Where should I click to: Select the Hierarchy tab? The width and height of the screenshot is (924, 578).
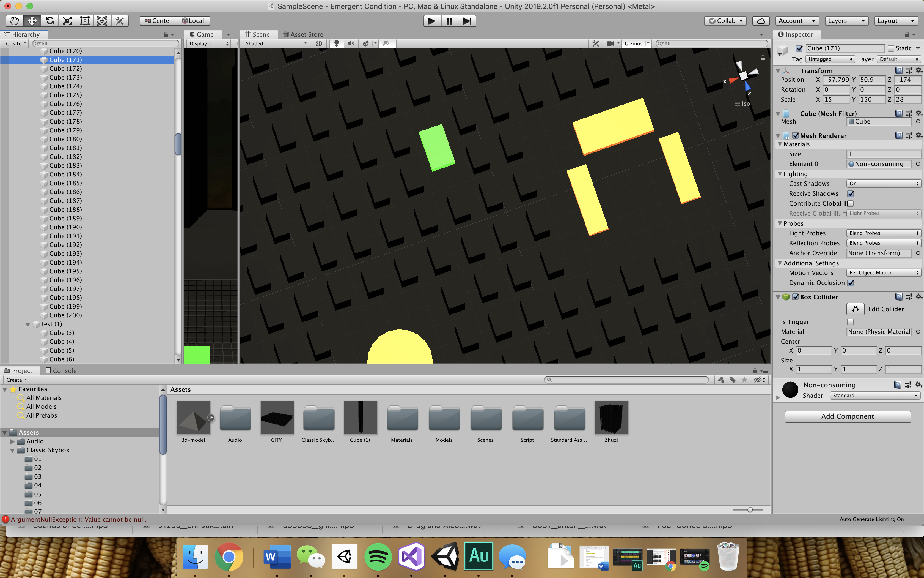[x=22, y=34]
